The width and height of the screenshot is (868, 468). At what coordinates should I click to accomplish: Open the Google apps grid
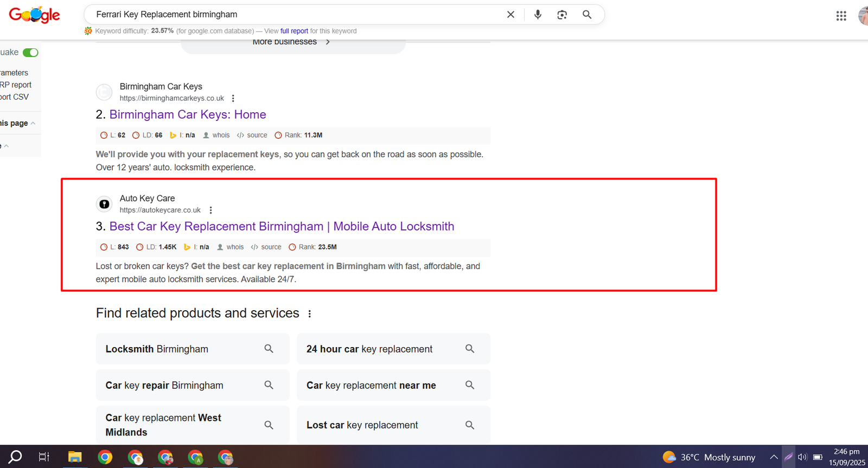click(841, 16)
